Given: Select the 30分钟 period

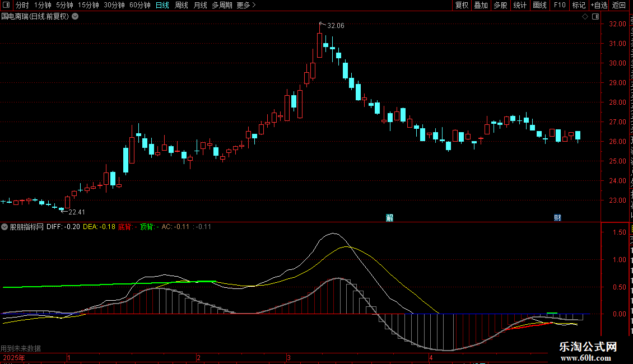Looking at the screenshot, I should 114,5.
